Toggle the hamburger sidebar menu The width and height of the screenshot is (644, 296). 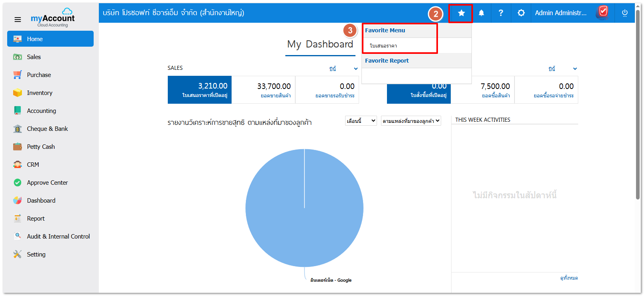[18, 20]
